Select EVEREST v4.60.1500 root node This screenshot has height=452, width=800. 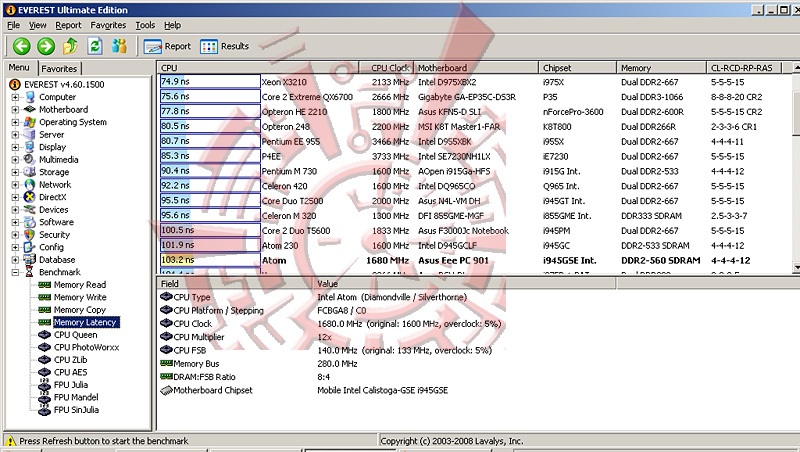coord(64,84)
